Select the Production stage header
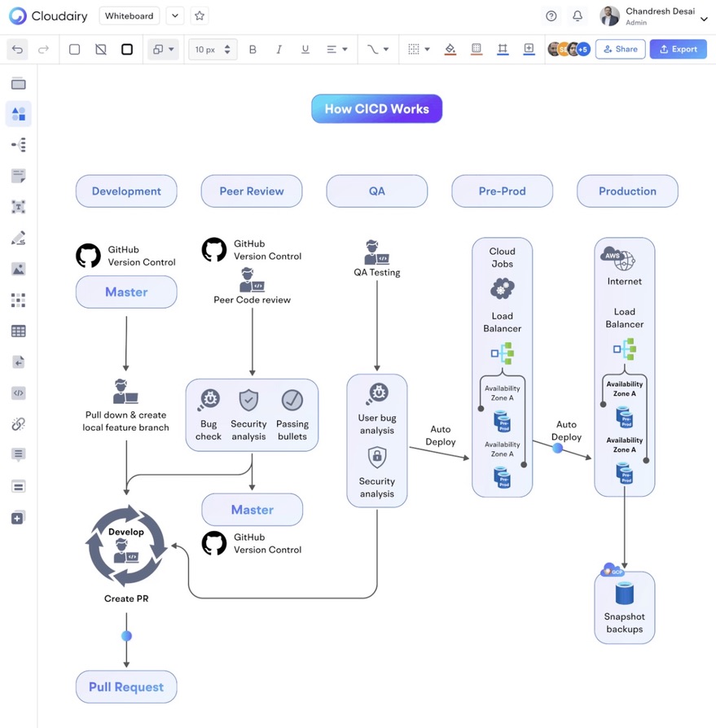 (627, 191)
